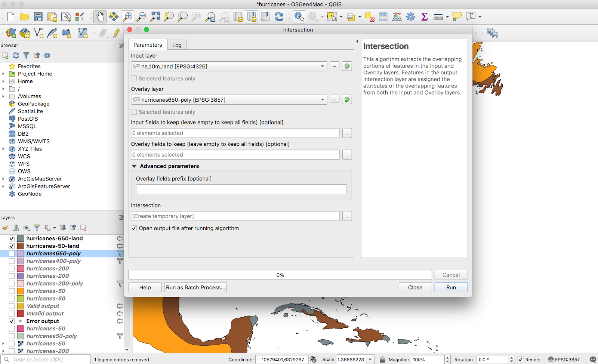
Task: Toggle hurricanes-650-land layer visibility
Action: coord(12,238)
